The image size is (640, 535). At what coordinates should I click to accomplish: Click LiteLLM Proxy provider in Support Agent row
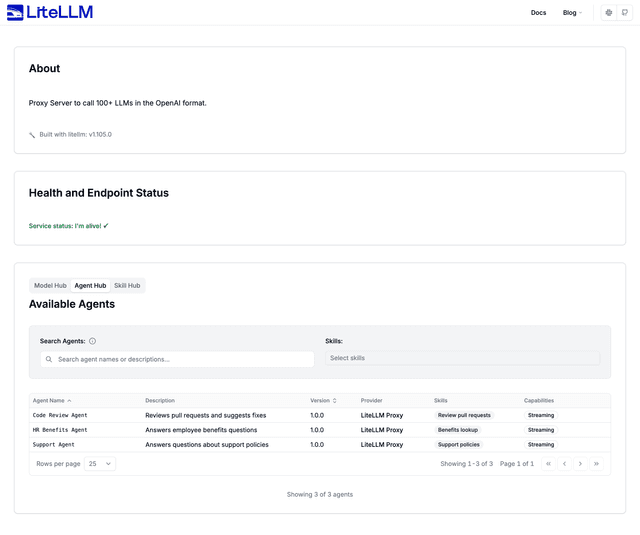(382, 444)
